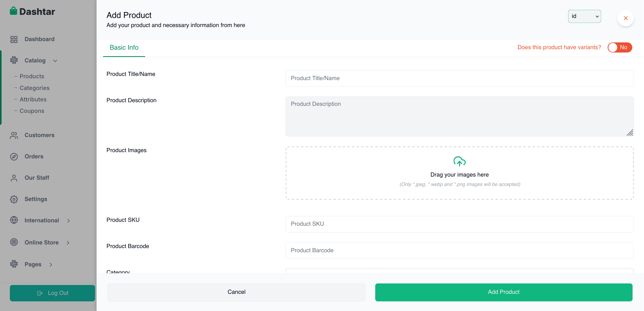
Task: Click the Dashtar bag logo
Action: [14, 10]
